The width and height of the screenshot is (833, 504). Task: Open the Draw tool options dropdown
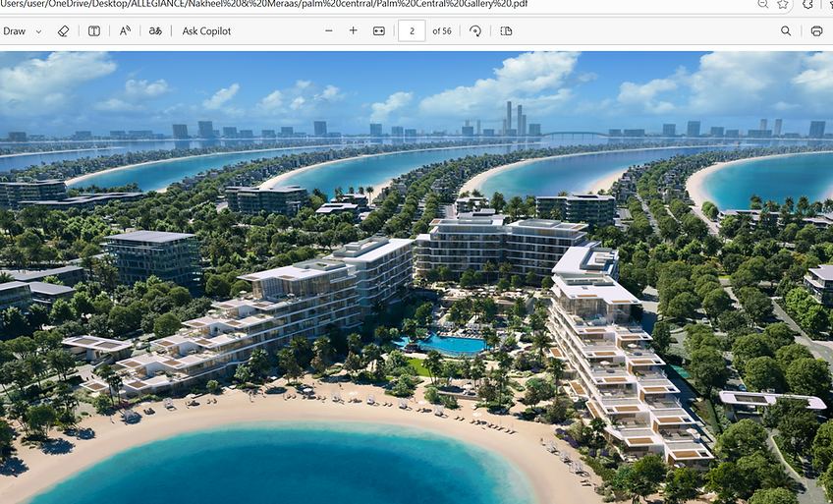coord(38,31)
